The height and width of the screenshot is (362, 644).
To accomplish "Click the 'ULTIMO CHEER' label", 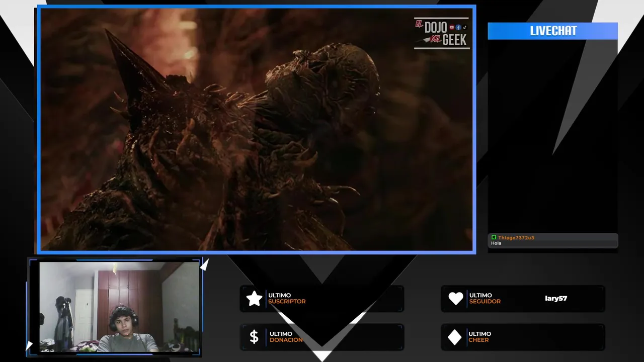I will point(479,337).
